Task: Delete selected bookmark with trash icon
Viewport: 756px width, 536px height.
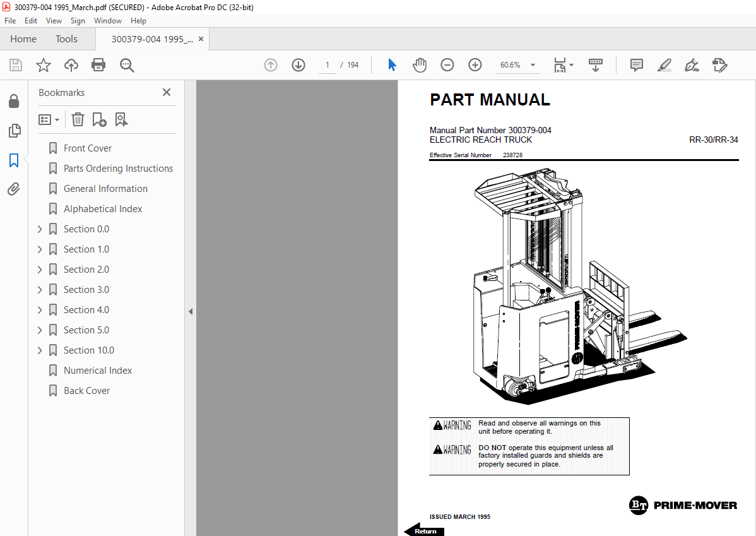Action: 78,119
